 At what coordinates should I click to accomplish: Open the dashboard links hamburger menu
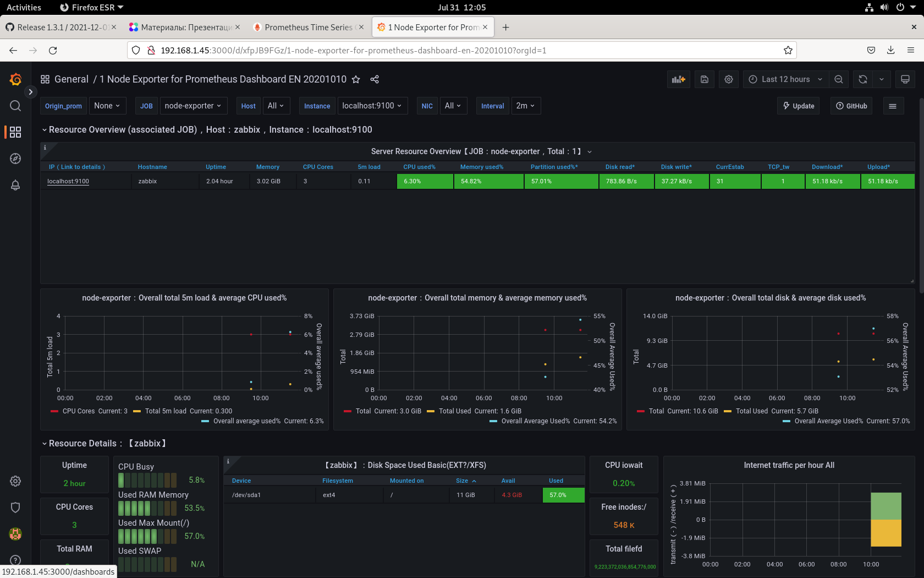pos(893,106)
